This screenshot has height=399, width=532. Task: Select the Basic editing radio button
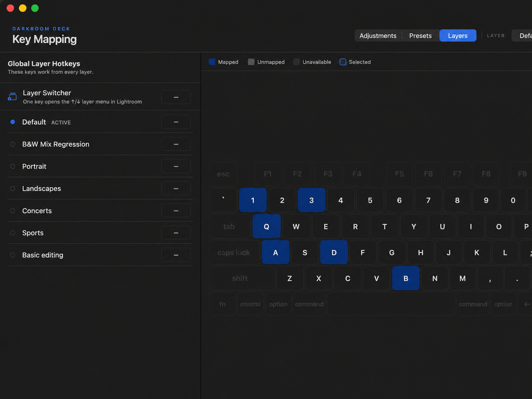click(x=12, y=255)
